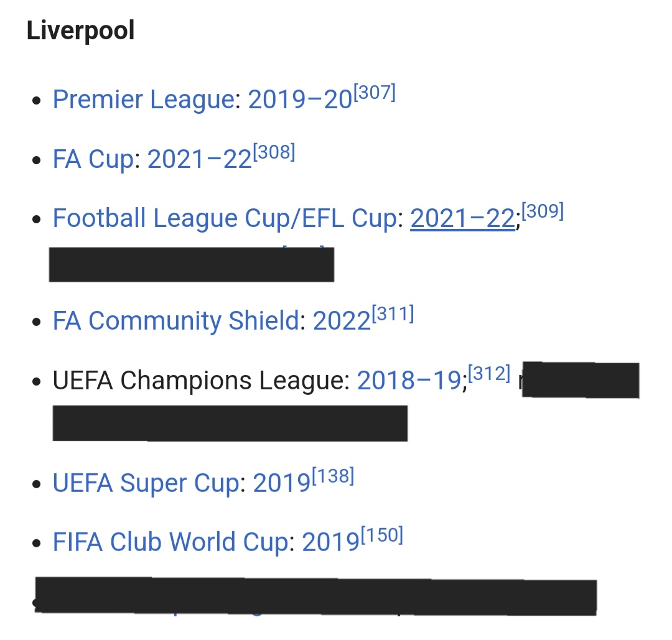
Task: Click citation reference [308]
Action: [274, 152]
